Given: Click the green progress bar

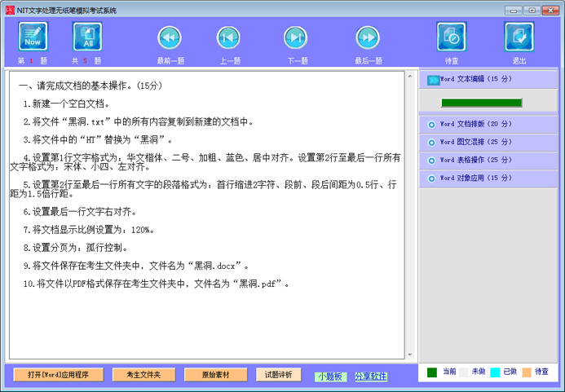Looking at the screenshot, I should point(482,103).
